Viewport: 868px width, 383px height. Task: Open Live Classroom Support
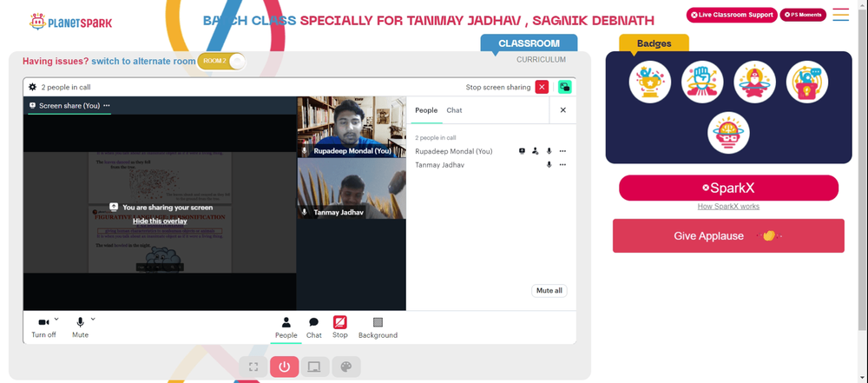(x=732, y=15)
